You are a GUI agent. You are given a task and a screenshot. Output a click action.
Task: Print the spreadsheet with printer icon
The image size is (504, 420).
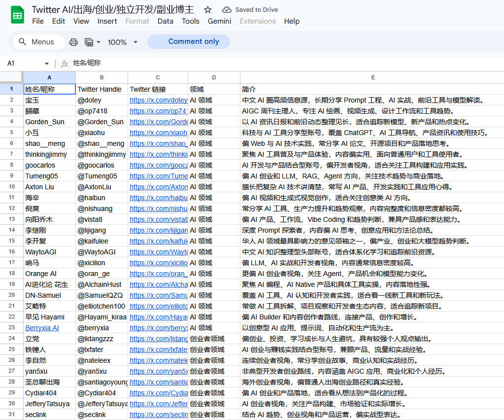coord(73,42)
